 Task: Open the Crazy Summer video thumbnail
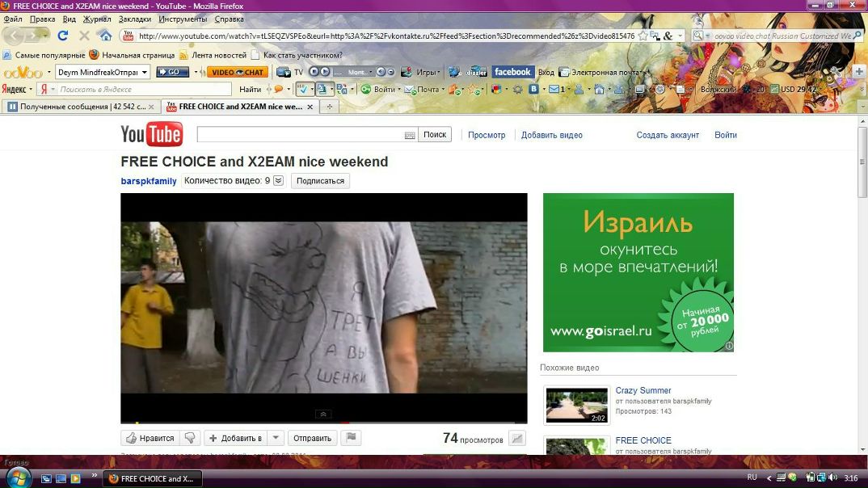(576, 405)
